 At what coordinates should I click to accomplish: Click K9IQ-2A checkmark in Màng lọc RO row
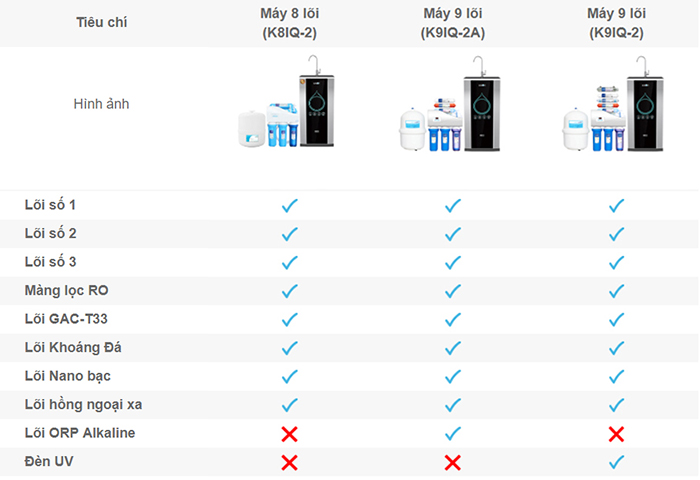tap(453, 291)
